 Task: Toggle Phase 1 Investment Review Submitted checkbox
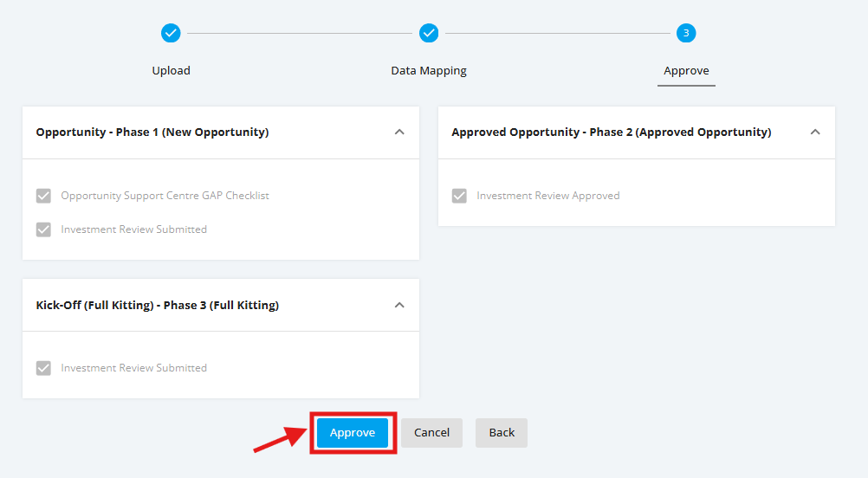tap(43, 229)
